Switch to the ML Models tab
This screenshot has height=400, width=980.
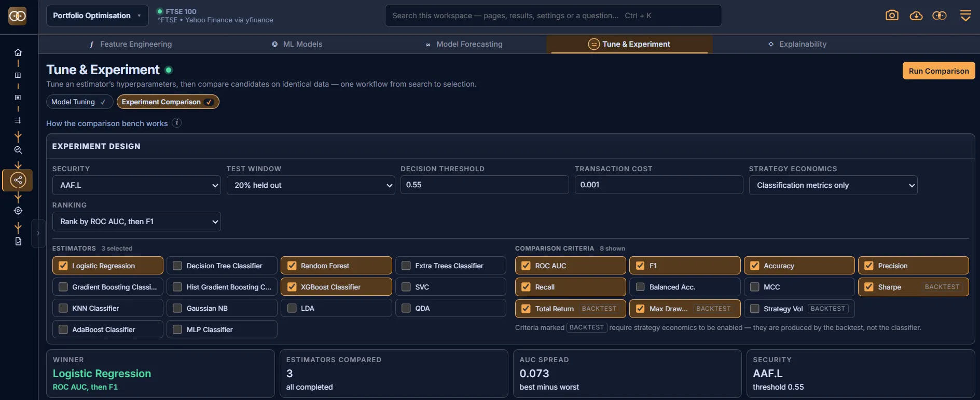click(x=297, y=44)
